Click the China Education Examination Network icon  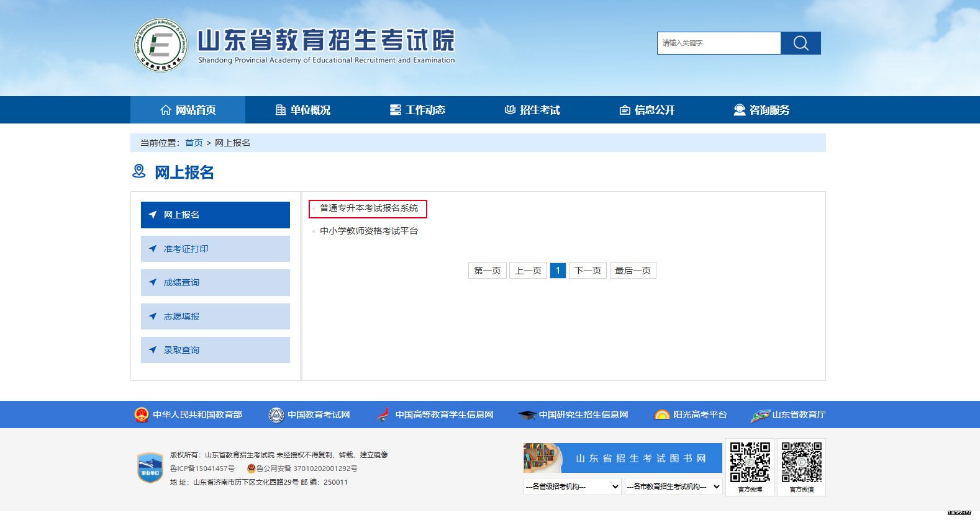tap(276, 415)
